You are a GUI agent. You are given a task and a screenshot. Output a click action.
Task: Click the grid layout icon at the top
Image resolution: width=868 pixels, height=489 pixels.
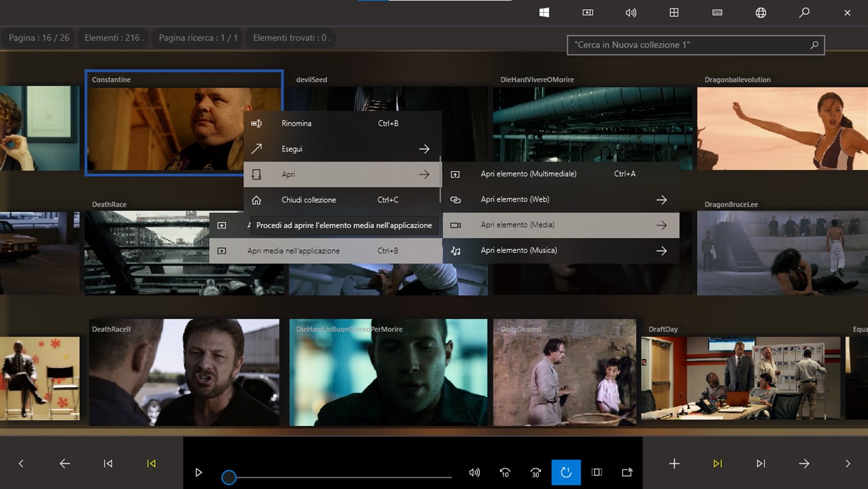tap(674, 12)
